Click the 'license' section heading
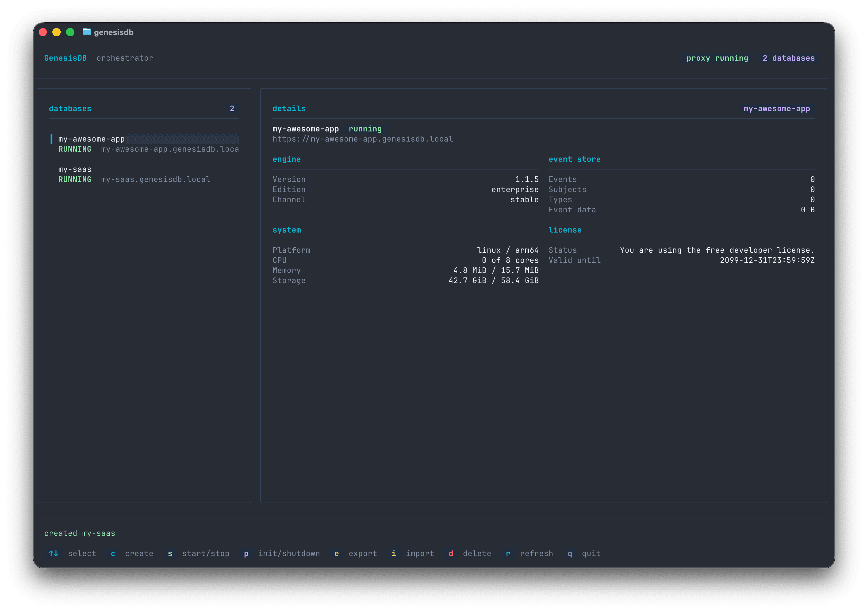The height and width of the screenshot is (612, 868). [565, 230]
